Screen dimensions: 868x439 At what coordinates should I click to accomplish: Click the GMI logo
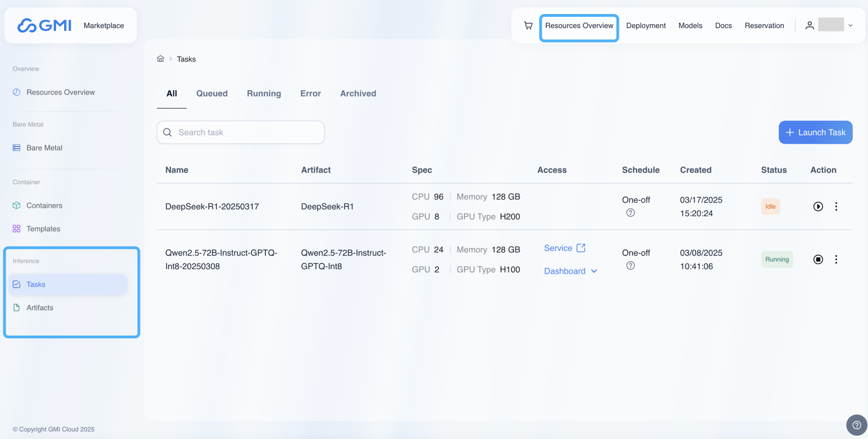click(x=44, y=25)
